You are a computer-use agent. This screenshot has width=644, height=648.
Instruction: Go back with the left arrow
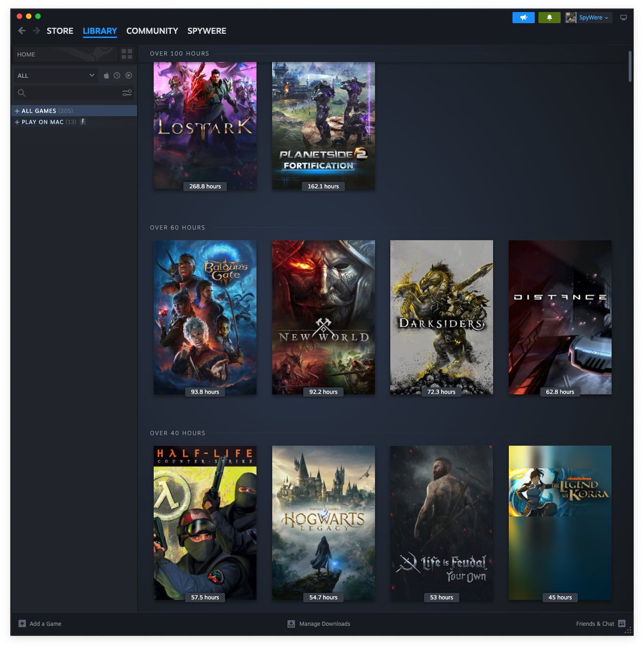(22, 31)
